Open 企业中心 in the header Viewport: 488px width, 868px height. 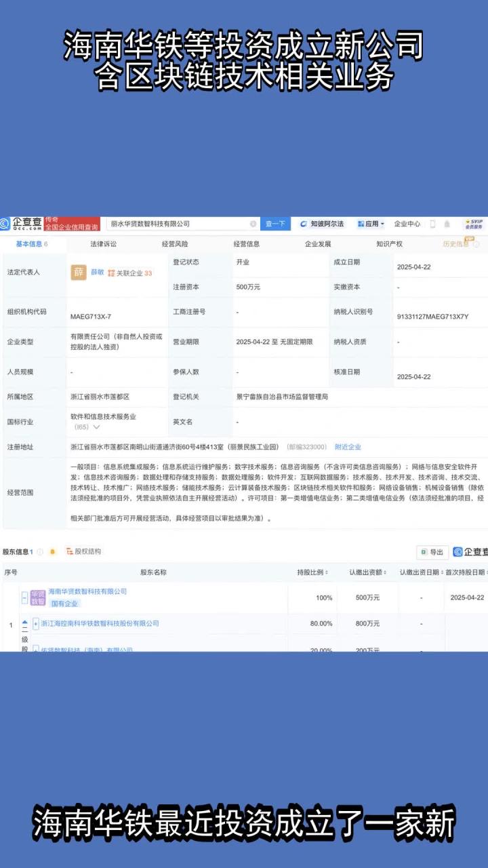click(407, 224)
